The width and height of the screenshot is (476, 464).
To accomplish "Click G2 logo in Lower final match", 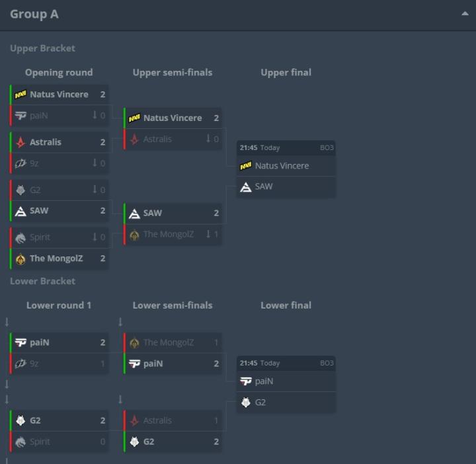I will click(245, 403).
